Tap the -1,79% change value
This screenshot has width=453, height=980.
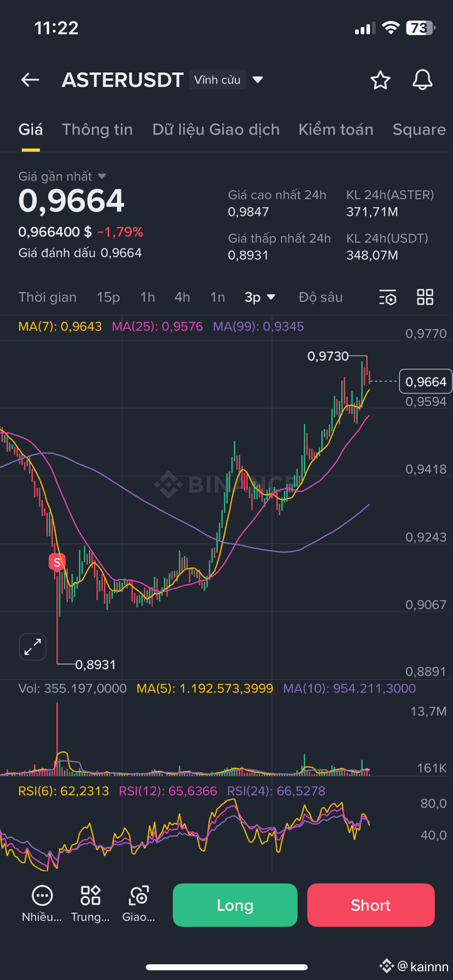120,232
